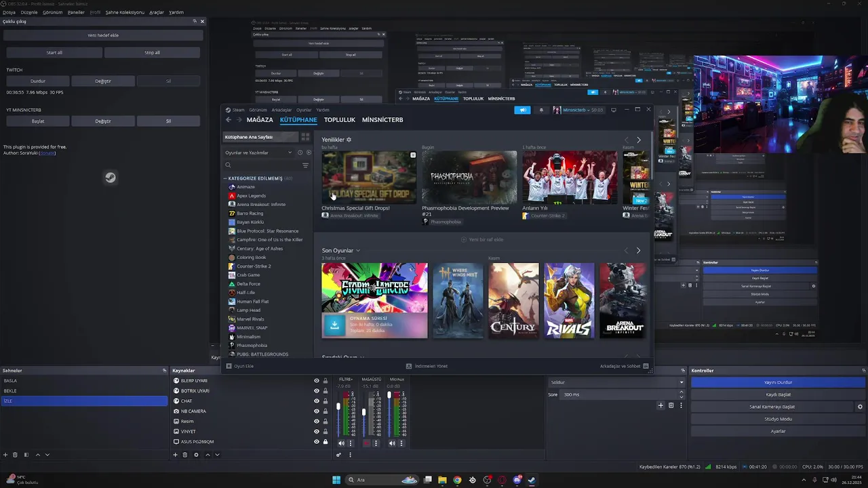This screenshot has height=488, width=868.
Task: Click Durdur for TWITCH target
Action: pos(38,81)
